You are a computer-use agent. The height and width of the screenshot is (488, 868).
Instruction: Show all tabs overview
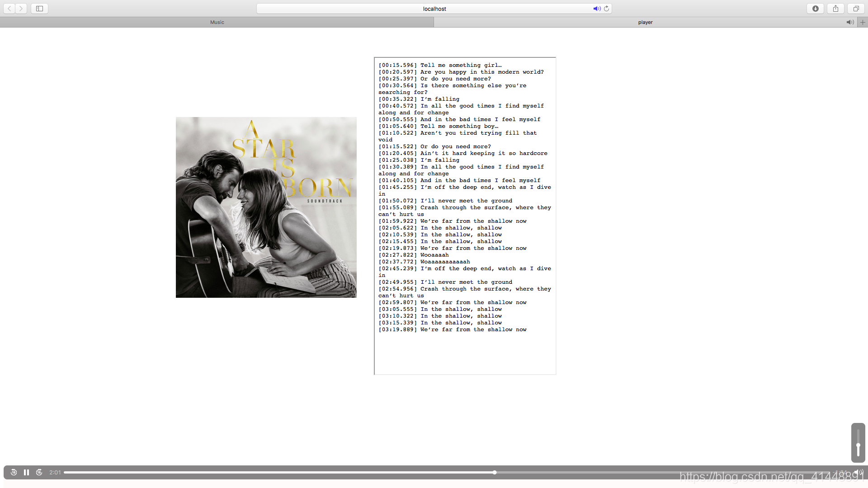(856, 9)
